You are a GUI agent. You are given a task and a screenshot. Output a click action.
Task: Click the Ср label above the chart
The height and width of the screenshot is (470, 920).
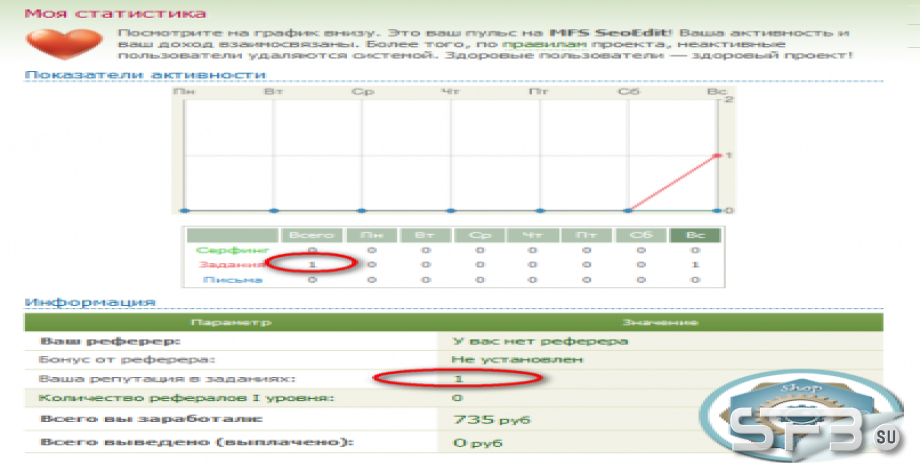(x=362, y=92)
